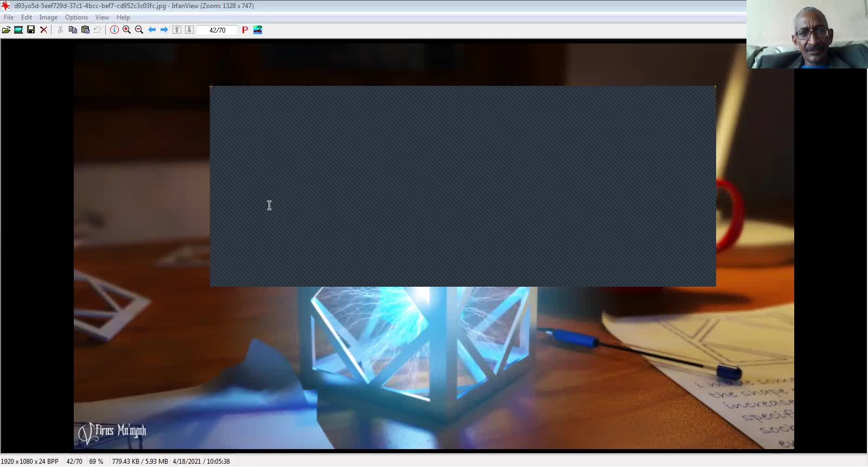The image size is (868, 467).
Task: Click the previous page up arrow icon
Action: tap(177, 30)
